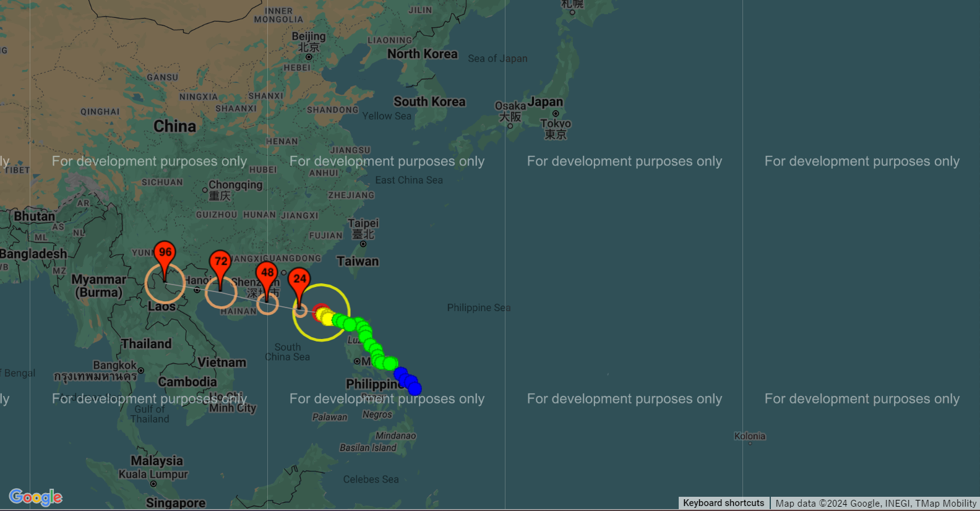Click the yellow storm position dot
980x511 pixels.
point(327,319)
